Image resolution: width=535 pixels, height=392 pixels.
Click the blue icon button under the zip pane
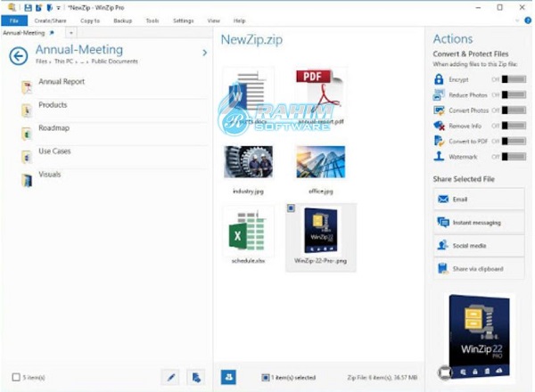point(228,377)
